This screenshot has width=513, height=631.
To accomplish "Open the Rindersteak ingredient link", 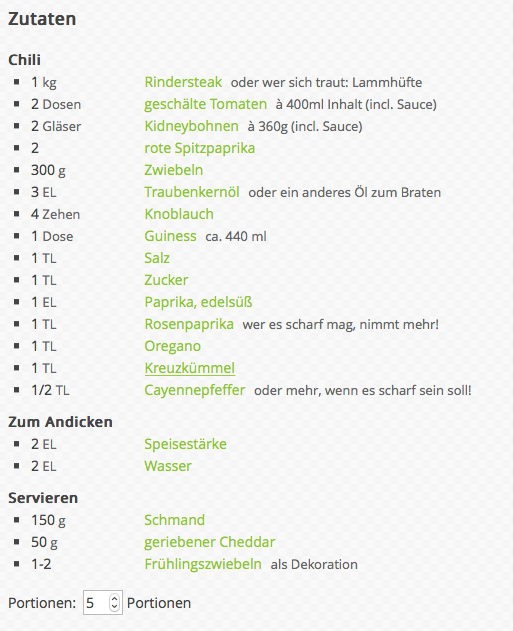I will (x=183, y=82).
